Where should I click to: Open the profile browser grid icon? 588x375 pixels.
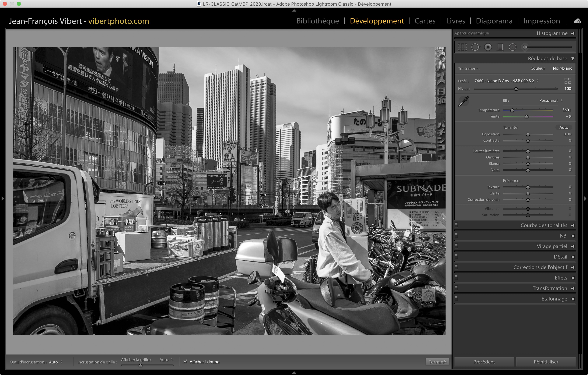[568, 81]
